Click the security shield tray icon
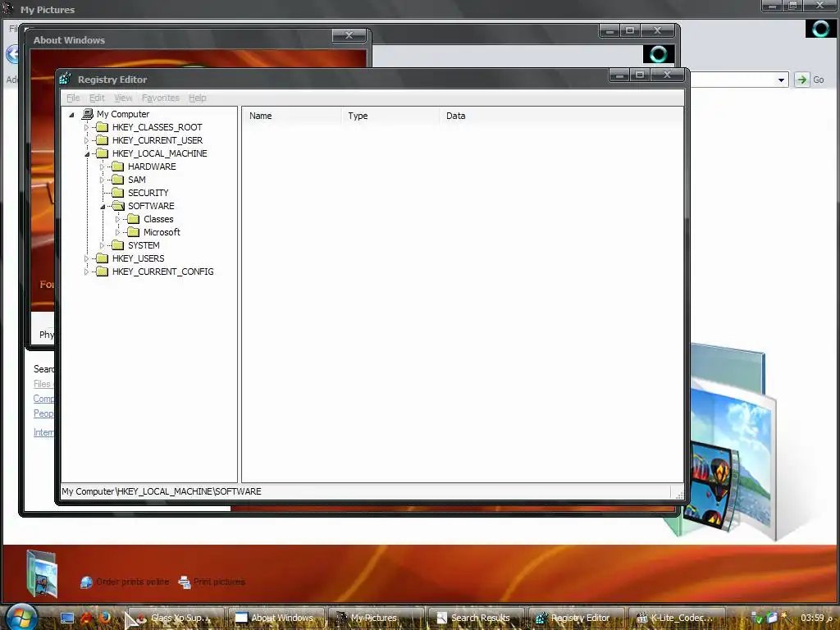The image size is (840, 630). pyautogui.click(x=756, y=618)
